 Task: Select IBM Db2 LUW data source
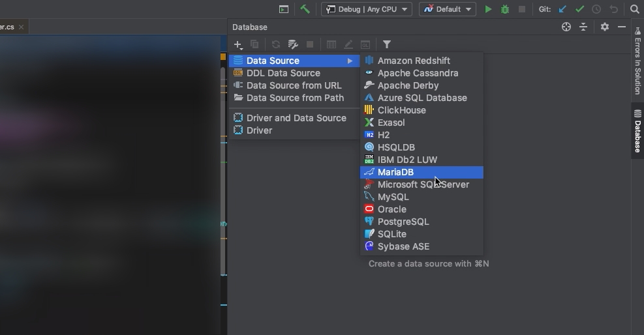[422, 160]
